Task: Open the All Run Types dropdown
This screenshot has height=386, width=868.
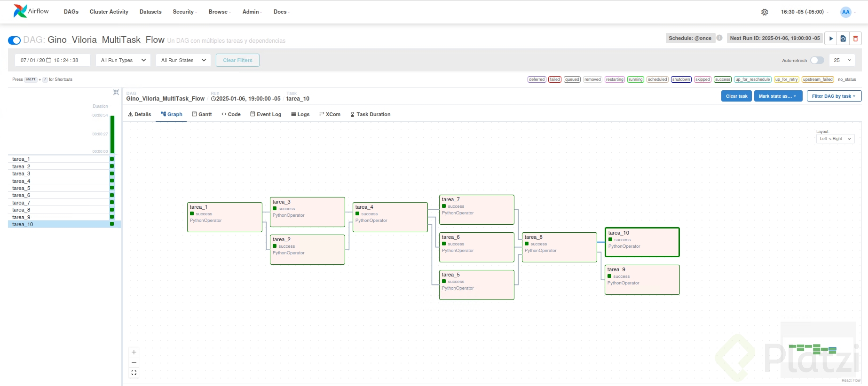Action: 123,60
